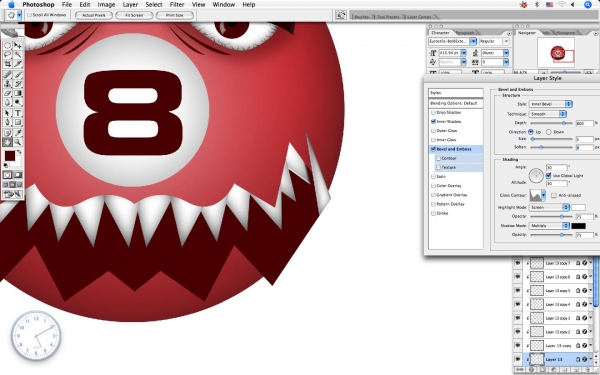Select the History Brush tool
Image resolution: width=600 pixels, height=375 pixels.
pos(18,84)
